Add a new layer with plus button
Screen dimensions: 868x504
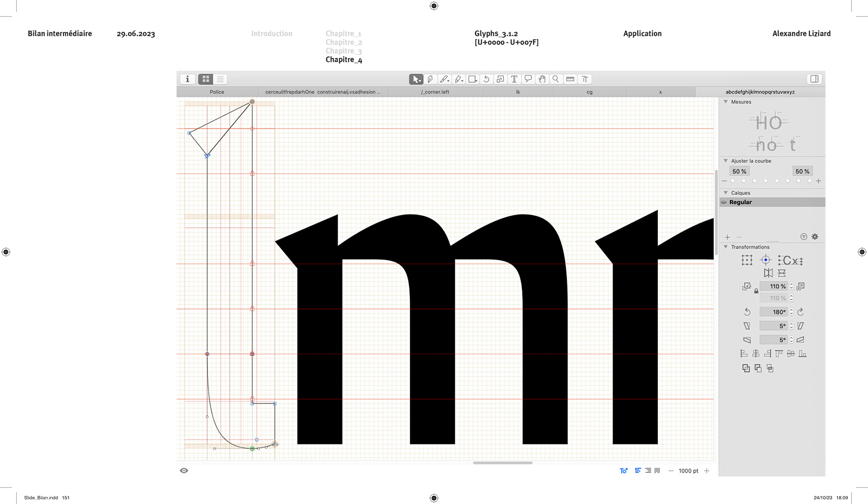click(727, 237)
